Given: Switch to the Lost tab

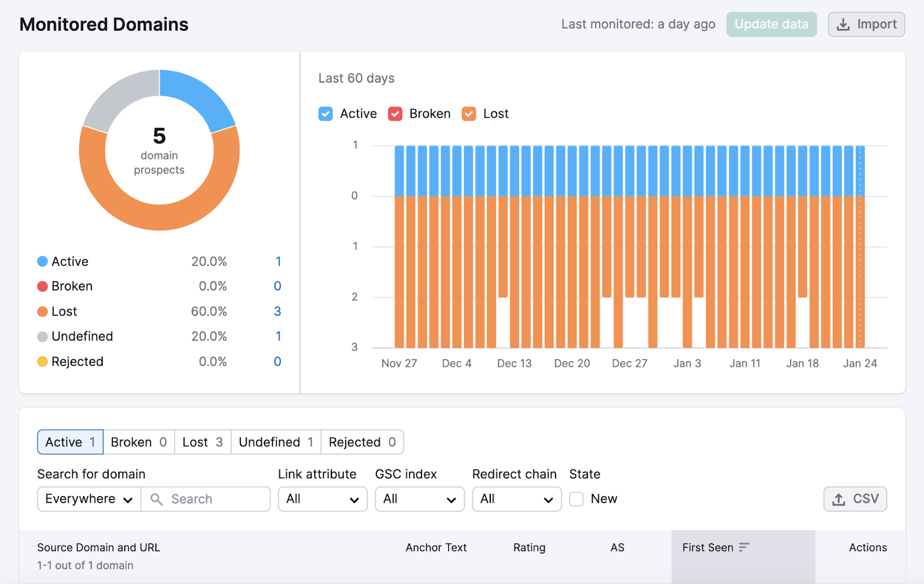Looking at the screenshot, I should coord(202,442).
